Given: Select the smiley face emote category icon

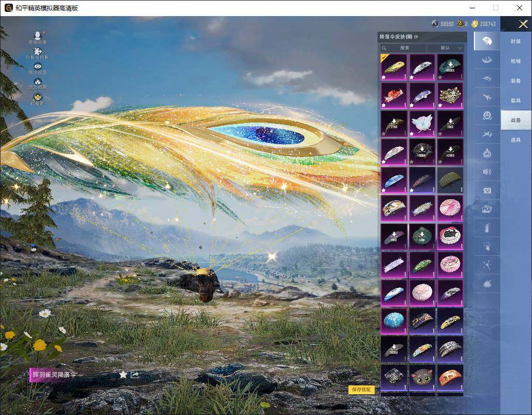Looking at the screenshot, I should 487,116.
